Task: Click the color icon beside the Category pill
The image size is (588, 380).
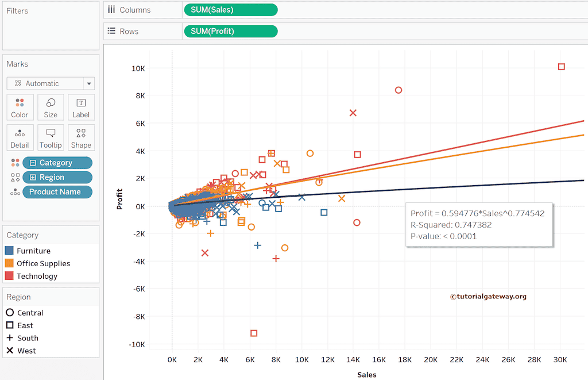Action: pos(14,163)
